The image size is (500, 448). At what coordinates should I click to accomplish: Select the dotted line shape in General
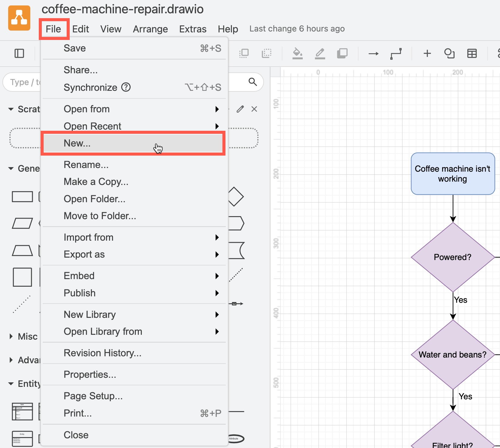tap(22, 304)
